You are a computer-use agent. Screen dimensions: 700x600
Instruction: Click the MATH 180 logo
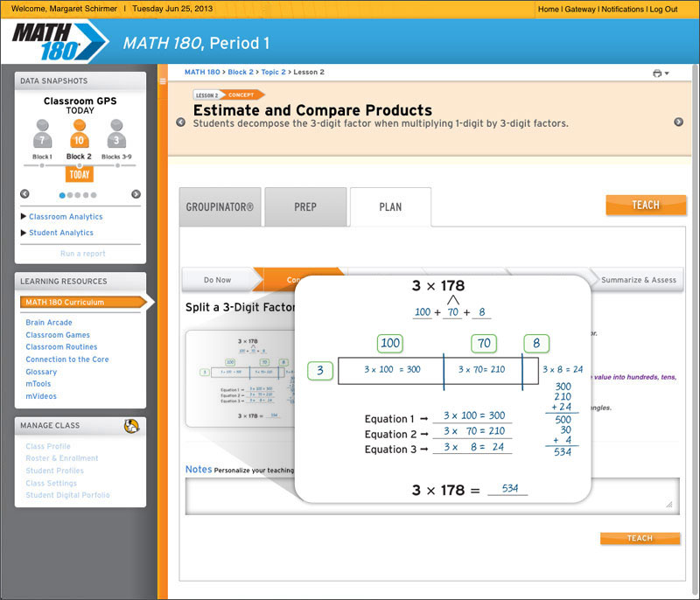59,42
